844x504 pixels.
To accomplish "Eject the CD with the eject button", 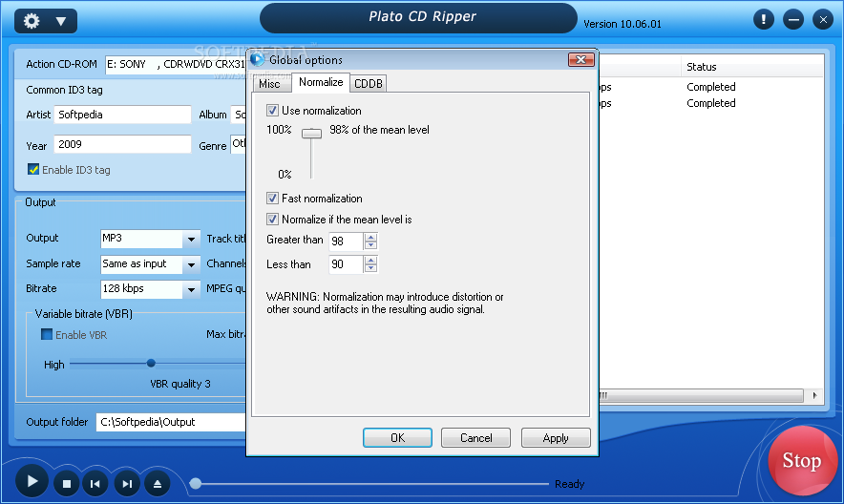I will click(x=158, y=484).
